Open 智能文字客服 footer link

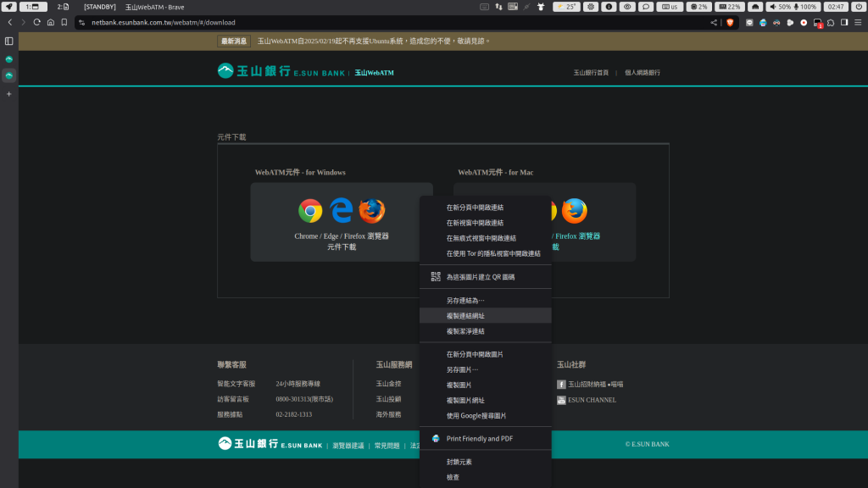coord(236,384)
